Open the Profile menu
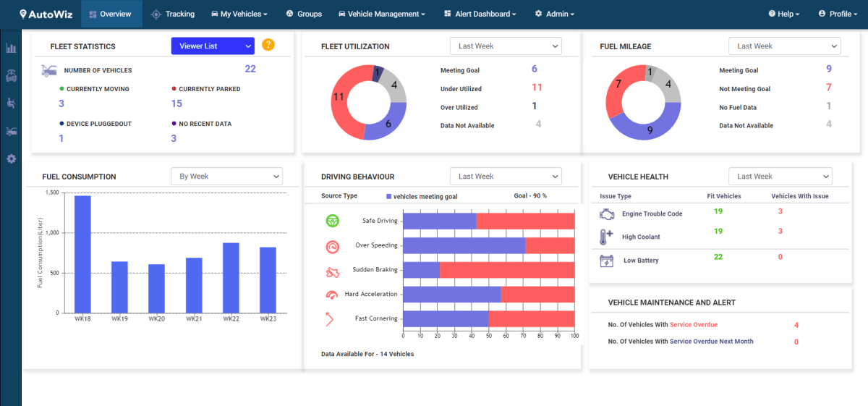This screenshot has height=406, width=868. pyautogui.click(x=838, y=14)
